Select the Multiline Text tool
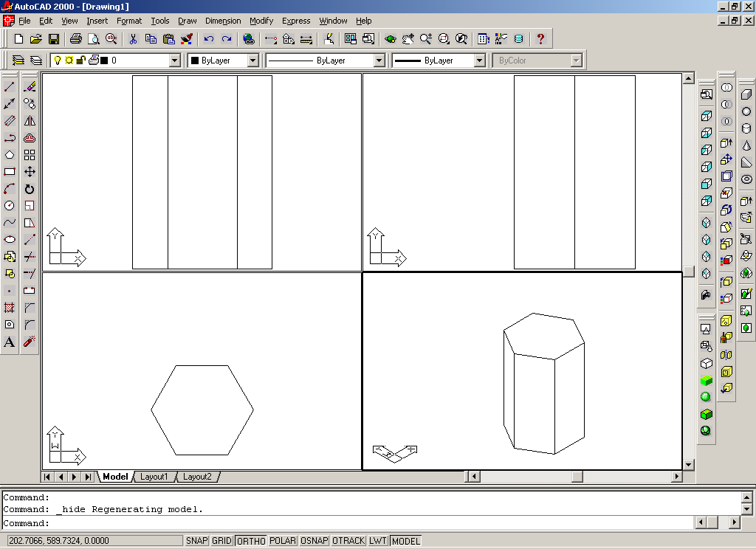Viewport: 756px width, 549px height. 9,342
